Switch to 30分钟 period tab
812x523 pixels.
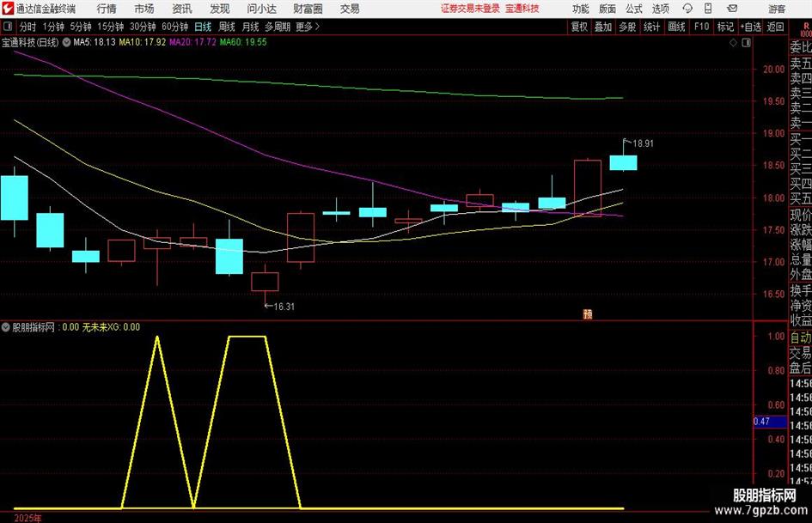[143, 27]
